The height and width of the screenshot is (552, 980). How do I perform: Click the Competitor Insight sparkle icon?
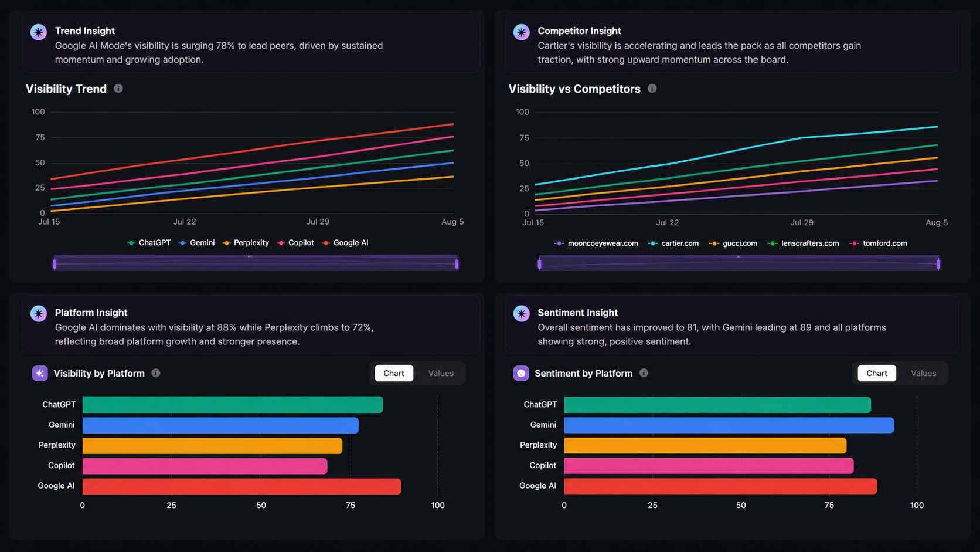tap(521, 32)
